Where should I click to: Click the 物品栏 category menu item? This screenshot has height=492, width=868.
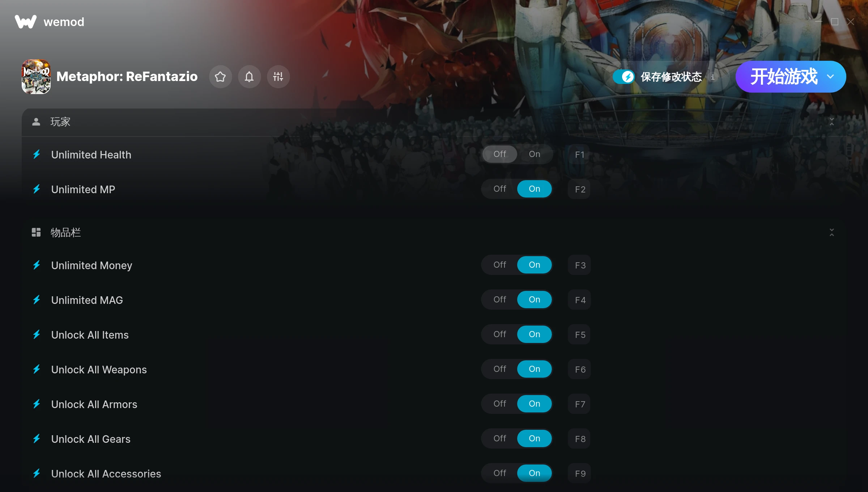click(x=65, y=233)
